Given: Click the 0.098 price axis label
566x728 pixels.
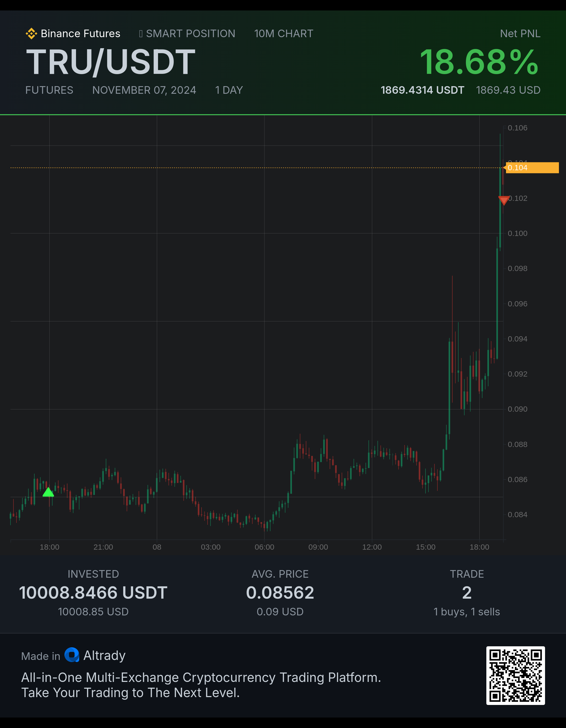Looking at the screenshot, I should (517, 268).
